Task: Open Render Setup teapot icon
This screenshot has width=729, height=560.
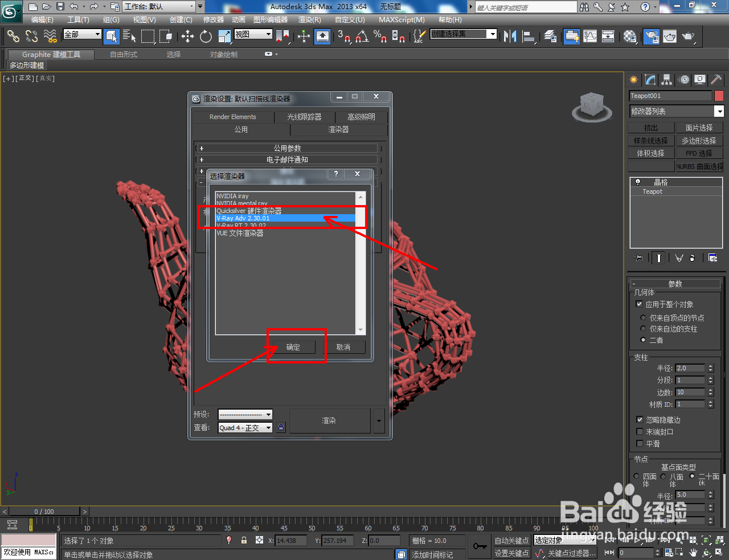Action: pyautogui.click(x=651, y=36)
